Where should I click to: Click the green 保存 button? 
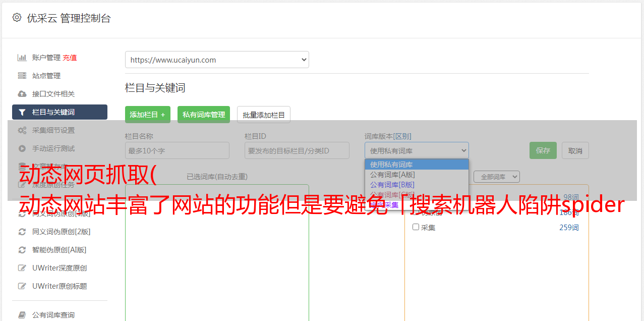pos(543,150)
